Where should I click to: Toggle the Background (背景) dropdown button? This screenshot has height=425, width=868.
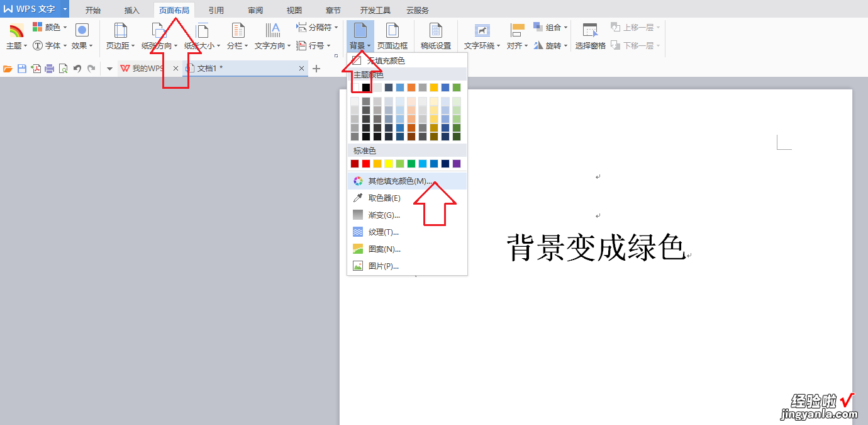point(360,37)
